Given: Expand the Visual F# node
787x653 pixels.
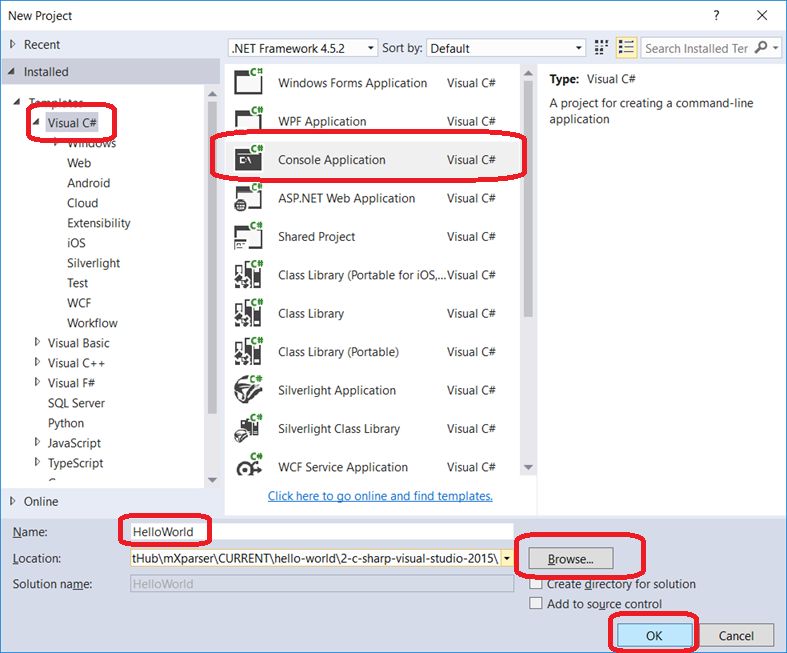Looking at the screenshot, I should 37,382.
